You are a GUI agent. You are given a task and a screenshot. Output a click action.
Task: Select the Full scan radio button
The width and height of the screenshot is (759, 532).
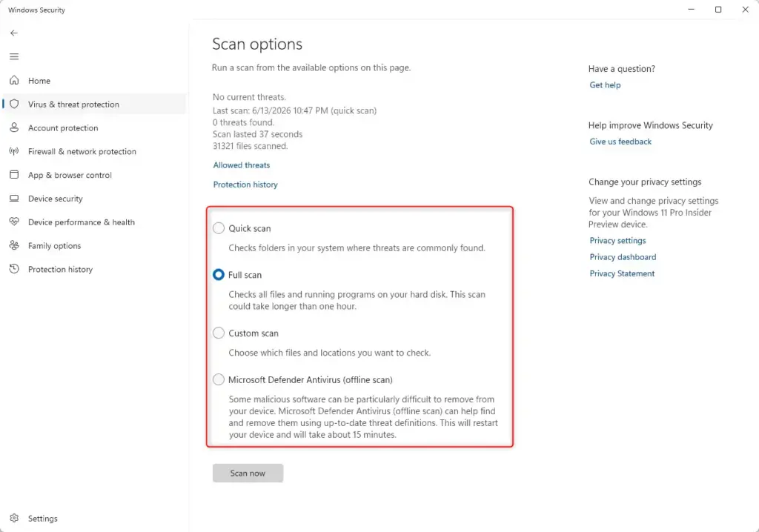pos(219,274)
